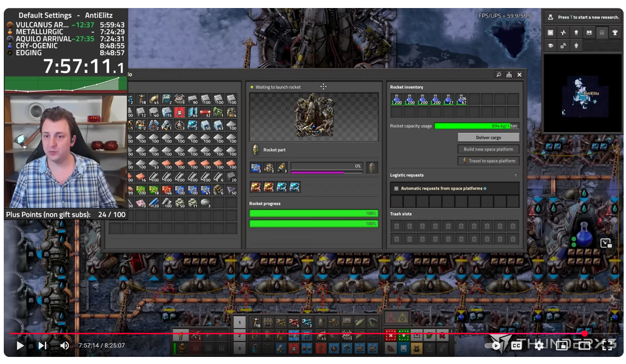
Task: Click the search magnifier in rocket silo window
Action: click(499, 75)
